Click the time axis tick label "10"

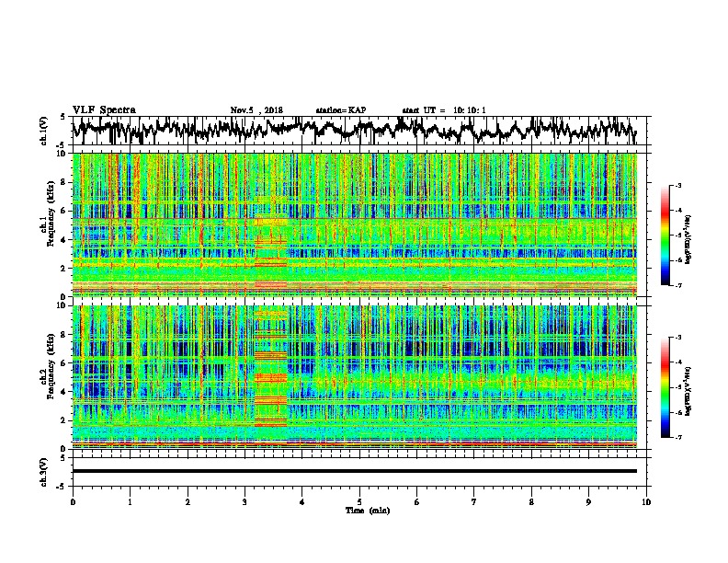tap(646, 502)
